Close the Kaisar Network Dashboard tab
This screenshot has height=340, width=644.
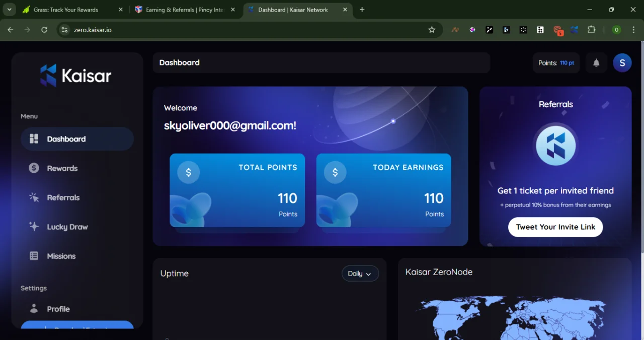(x=345, y=10)
